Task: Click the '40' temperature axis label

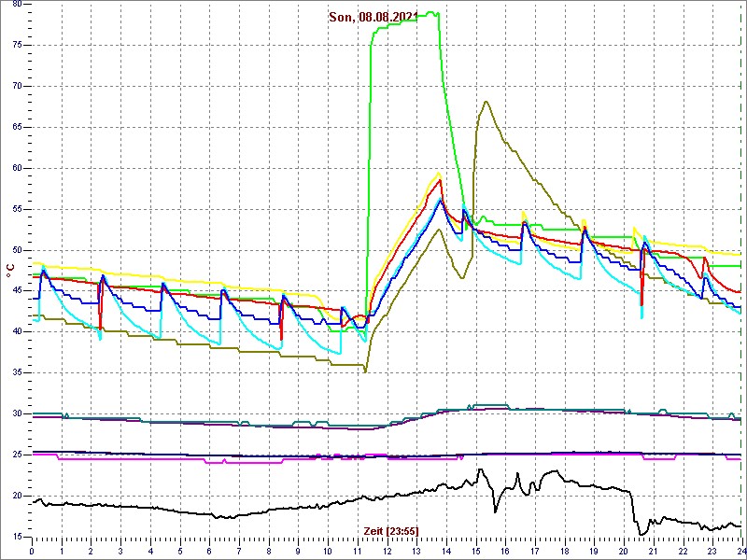Action: (x=16, y=332)
